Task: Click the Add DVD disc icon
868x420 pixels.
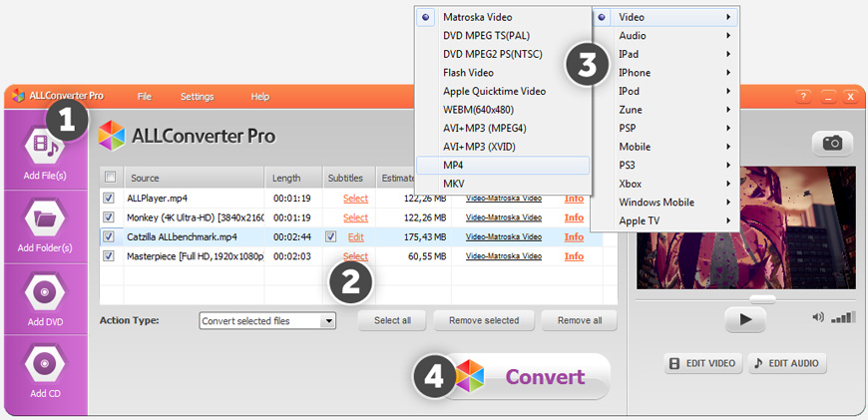Action: [45, 292]
